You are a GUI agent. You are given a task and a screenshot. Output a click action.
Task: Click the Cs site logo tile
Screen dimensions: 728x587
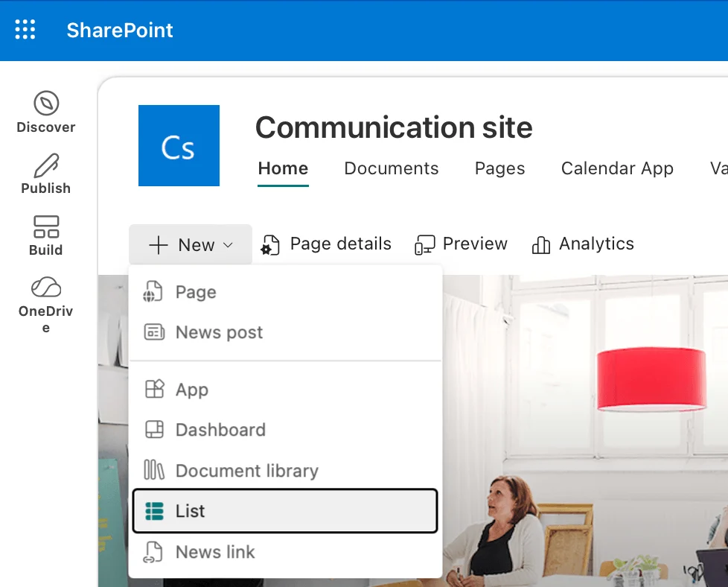click(179, 145)
